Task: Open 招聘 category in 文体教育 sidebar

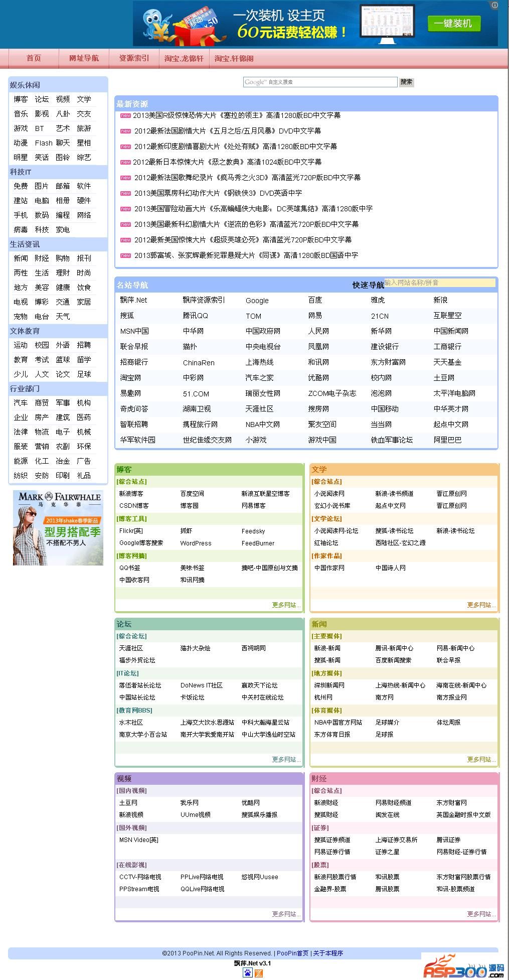Action: coord(84,345)
